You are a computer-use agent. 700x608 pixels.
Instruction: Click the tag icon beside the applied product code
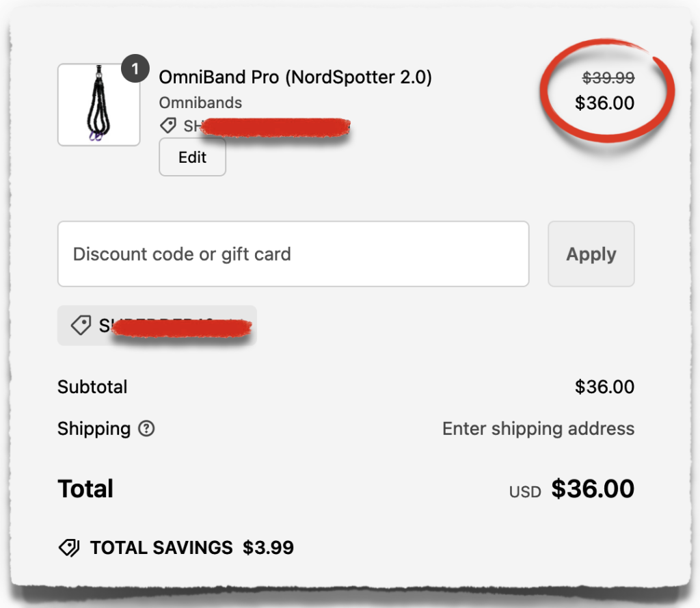(x=168, y=125)
